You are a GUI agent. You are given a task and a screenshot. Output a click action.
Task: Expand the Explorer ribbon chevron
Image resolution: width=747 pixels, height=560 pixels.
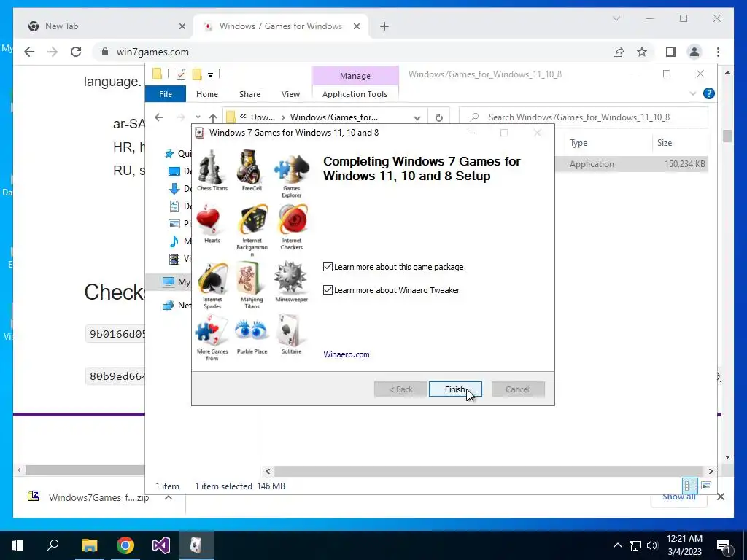click(x=693, y=94)
